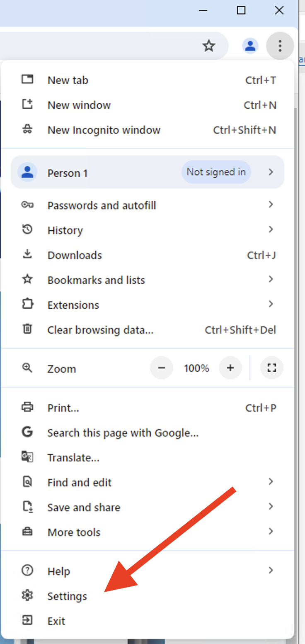This screenshot has height=644, width=305.
Task: Zoom in with the plus button
Action: click(230, 368)
